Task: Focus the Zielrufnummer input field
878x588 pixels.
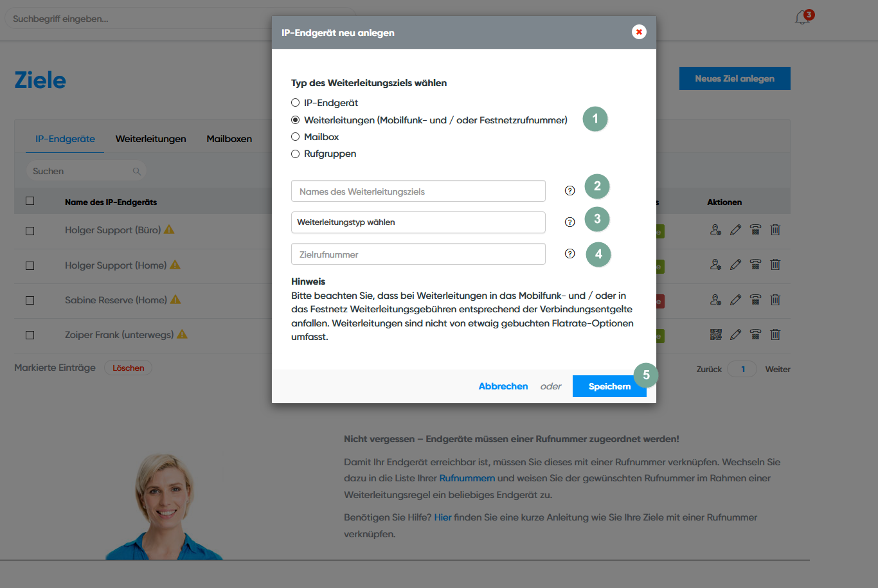Action: coord(418,254)
